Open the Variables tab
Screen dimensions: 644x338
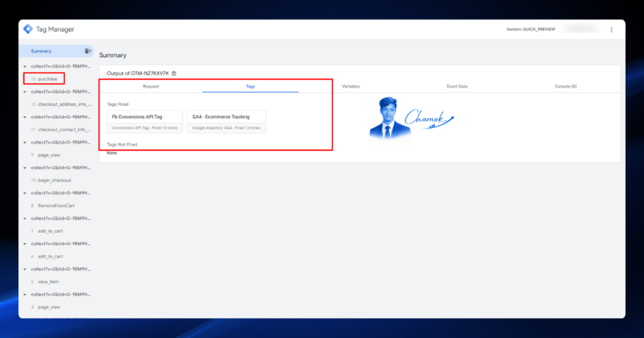351,86
